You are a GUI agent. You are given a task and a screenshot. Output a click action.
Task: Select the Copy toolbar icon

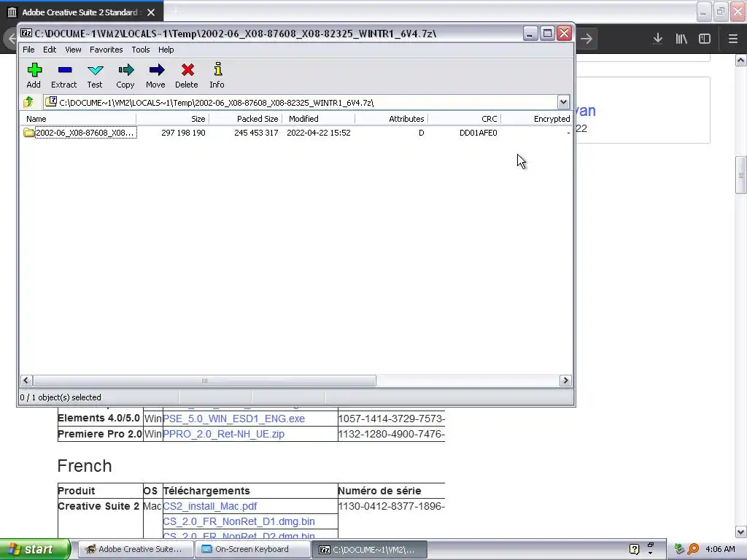pos(125,75)
